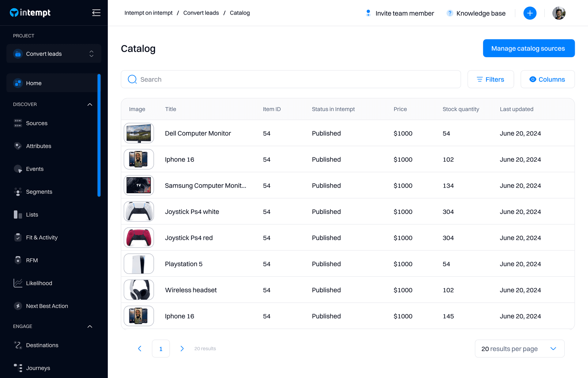Screen dimensions: 588x378
Task: Sort by the Title column header
Action: tap(171, 109)
